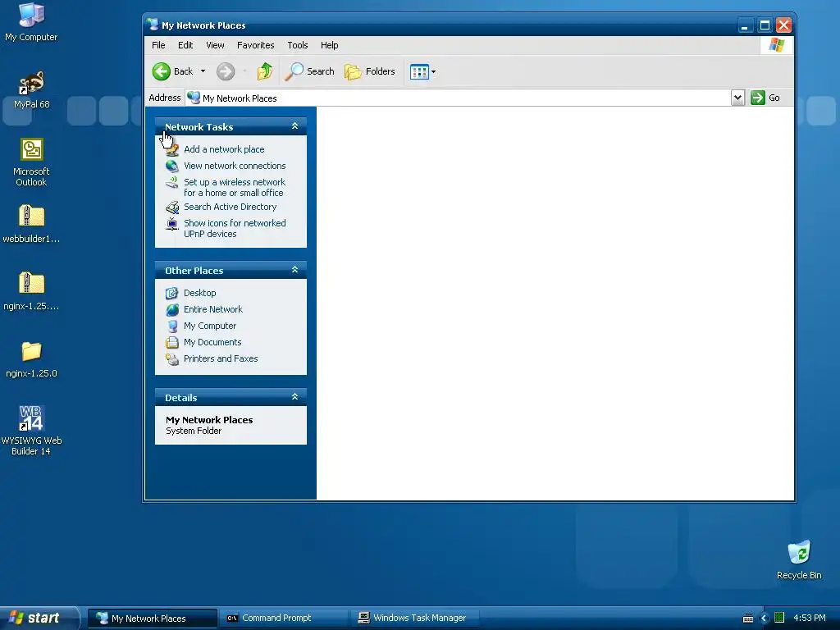This screenshot has width=840, height=630.
Task: Click the wireless network setup icon
Action: 172,183
